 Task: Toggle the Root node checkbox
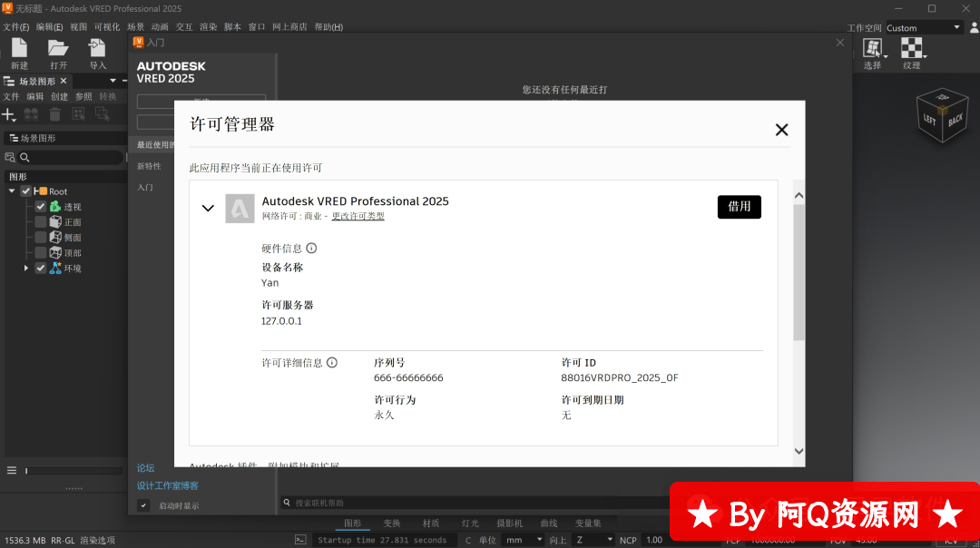25,191
